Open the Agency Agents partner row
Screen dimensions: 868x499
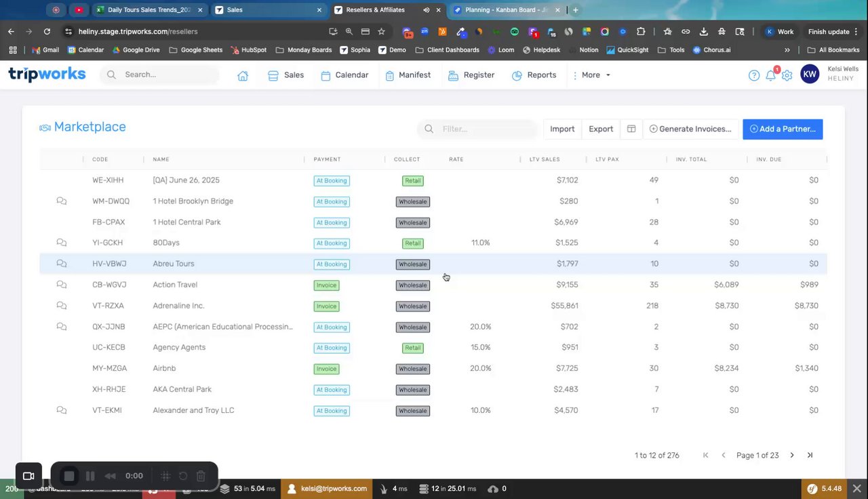click(x=433, y=347)
